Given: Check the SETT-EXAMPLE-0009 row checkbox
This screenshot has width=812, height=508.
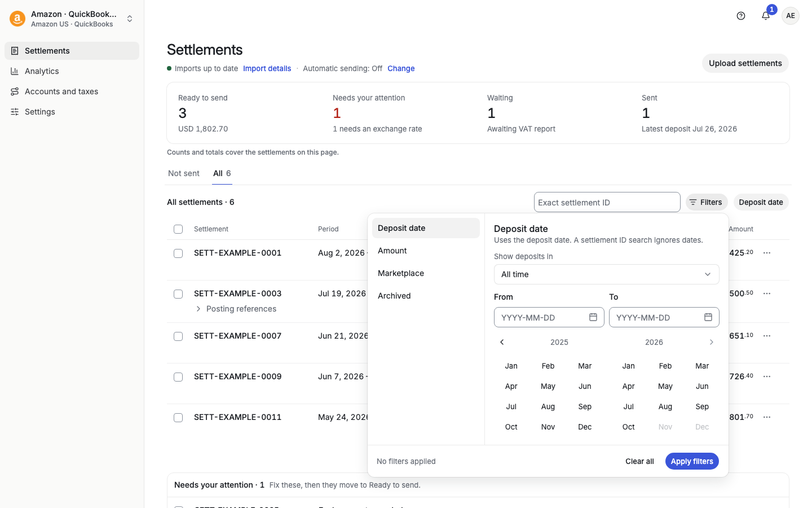Looking at the screenshot, I should (178, 377).
